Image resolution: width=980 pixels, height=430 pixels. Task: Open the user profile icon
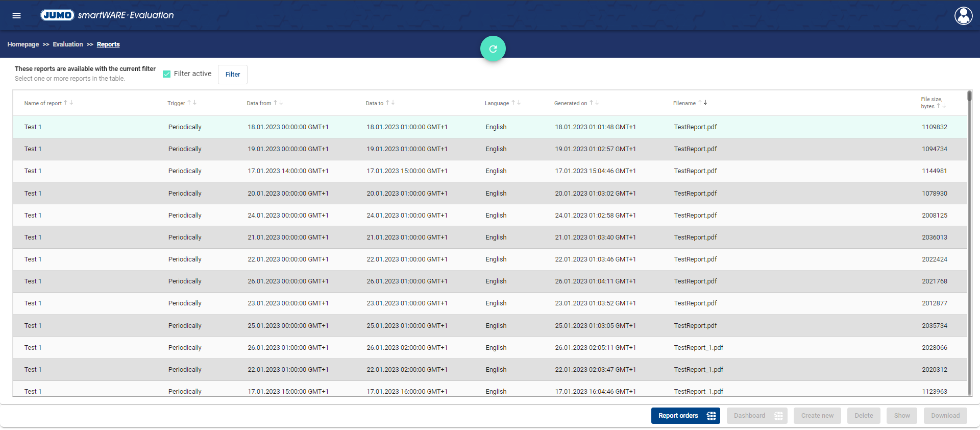[x=963, y=16]
